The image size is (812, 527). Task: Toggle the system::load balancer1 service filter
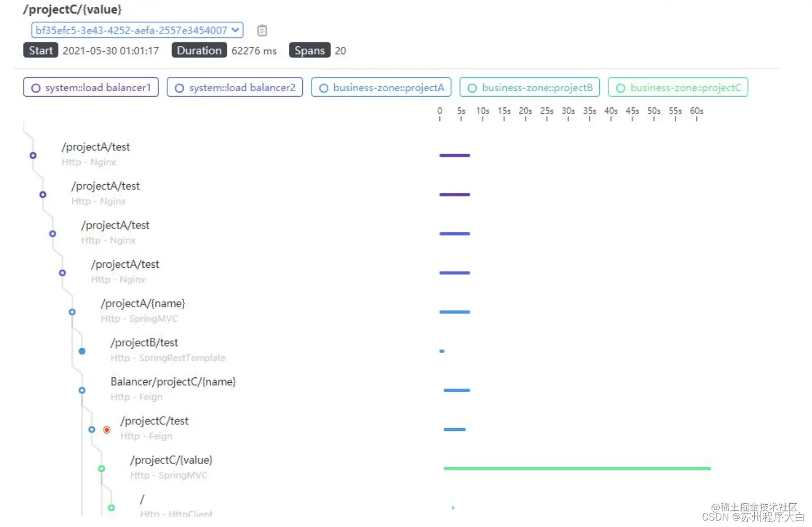[x=91, y=87]
